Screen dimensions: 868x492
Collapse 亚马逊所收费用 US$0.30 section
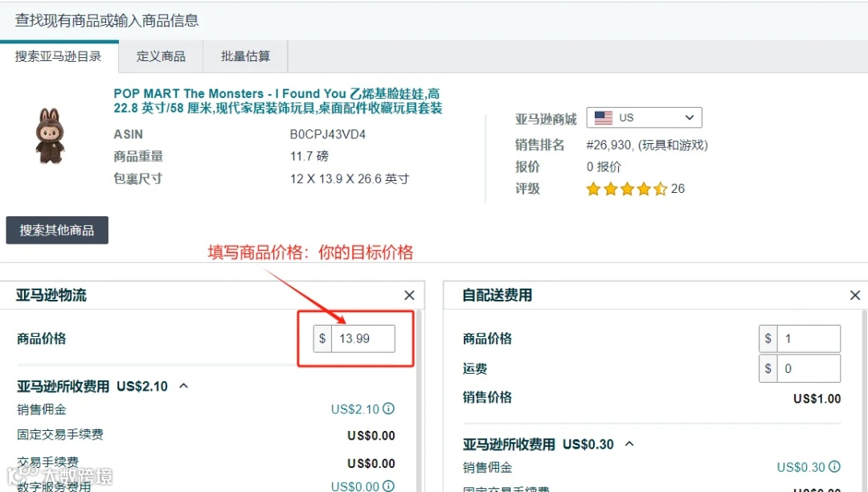tap(629, 444)
